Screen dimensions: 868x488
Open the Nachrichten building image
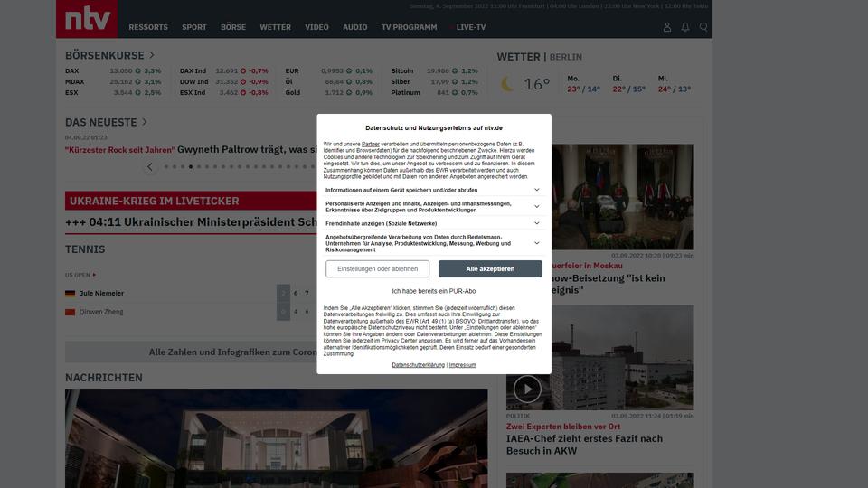[277, 439]
